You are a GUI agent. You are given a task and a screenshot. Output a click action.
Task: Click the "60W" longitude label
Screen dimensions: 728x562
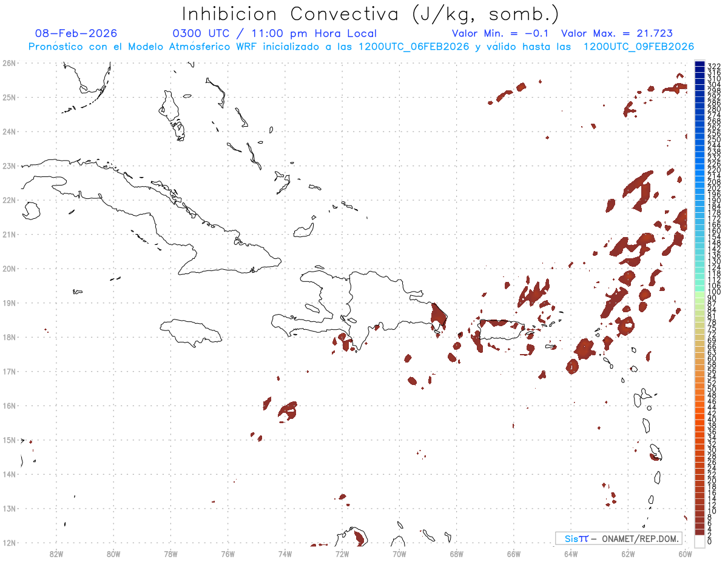coord(686,553)
